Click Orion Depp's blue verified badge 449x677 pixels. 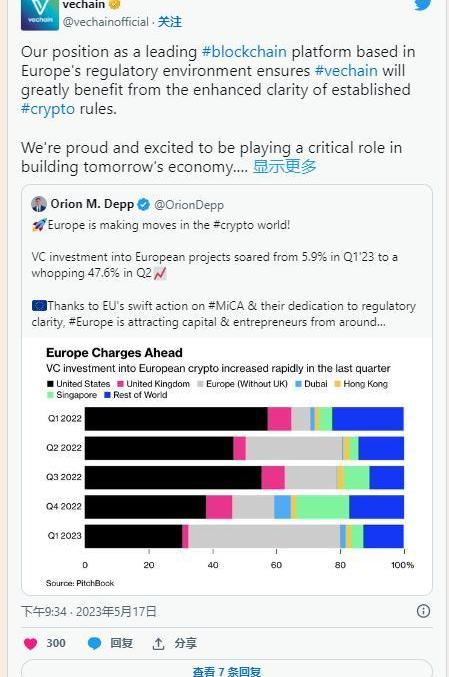click(143, 205)
